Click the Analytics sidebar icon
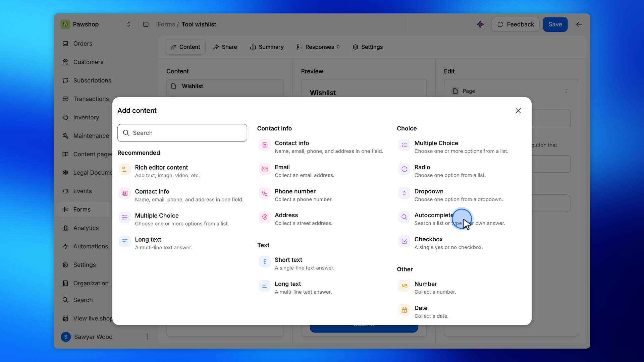Screen dimensions: 644x362 coord(65,228)
